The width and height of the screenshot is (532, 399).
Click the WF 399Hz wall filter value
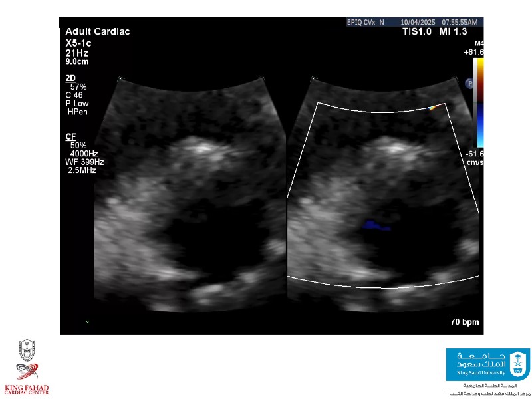(84, 162)
